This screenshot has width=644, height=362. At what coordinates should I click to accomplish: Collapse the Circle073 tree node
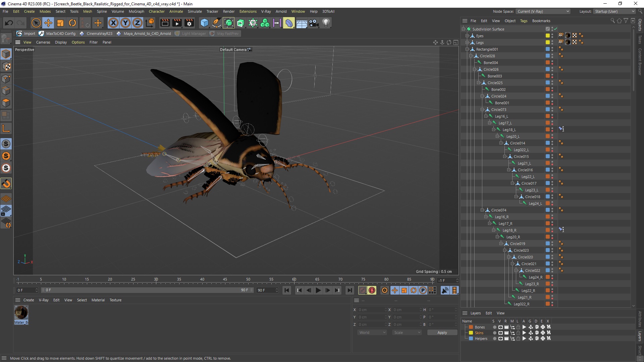pyautogui.click(x=482, y=110)
